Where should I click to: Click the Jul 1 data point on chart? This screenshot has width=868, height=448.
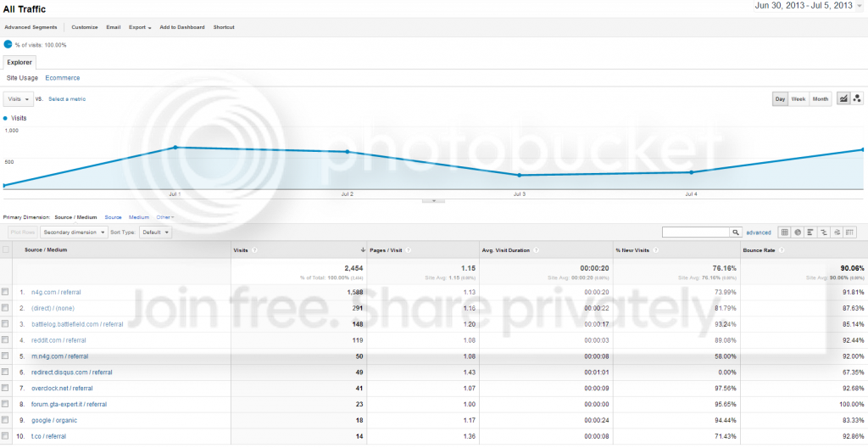(x=175, y=147)
